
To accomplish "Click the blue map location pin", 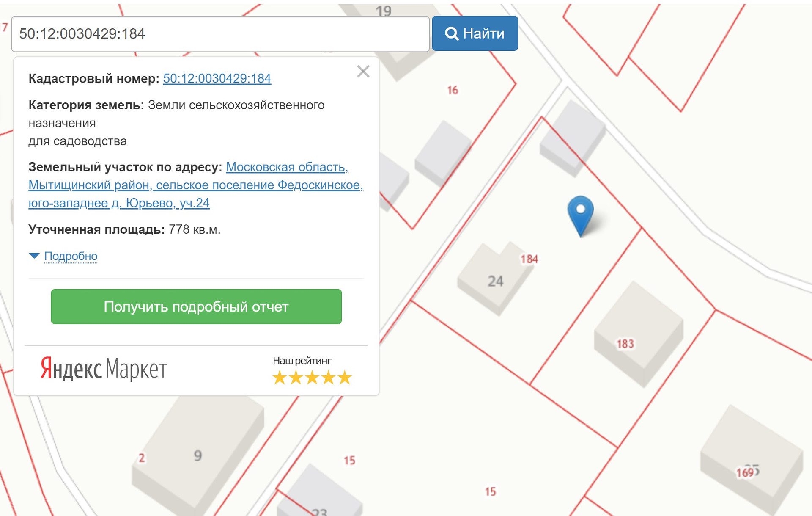I will [x=580, y=212].
